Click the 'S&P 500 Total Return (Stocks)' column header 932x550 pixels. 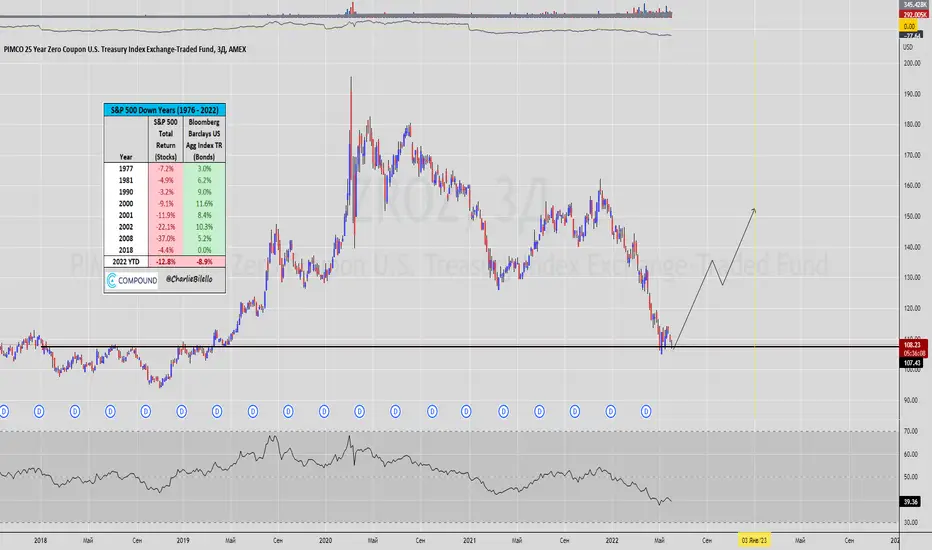(x=165, y=139)
